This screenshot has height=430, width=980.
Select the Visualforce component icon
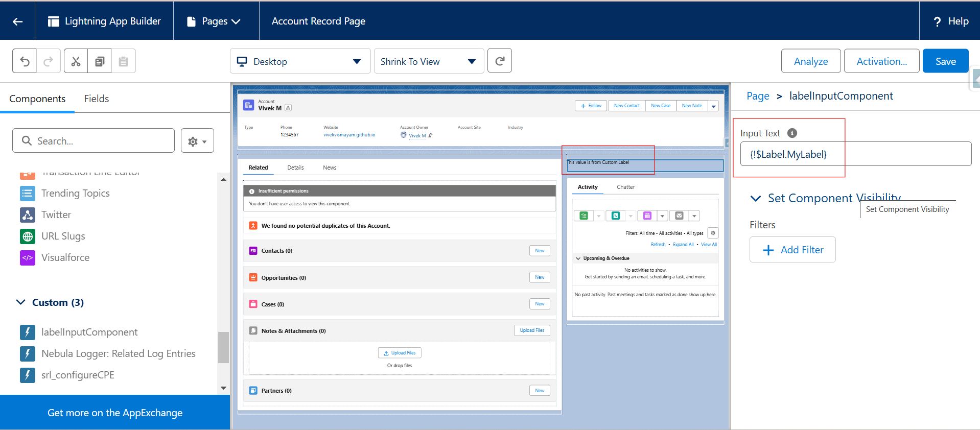[x=28, y=257]
